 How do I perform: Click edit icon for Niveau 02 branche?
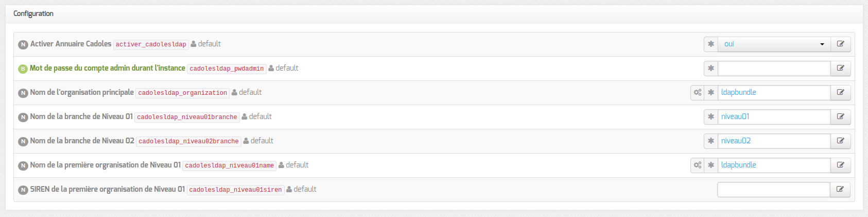pos(840,141)
